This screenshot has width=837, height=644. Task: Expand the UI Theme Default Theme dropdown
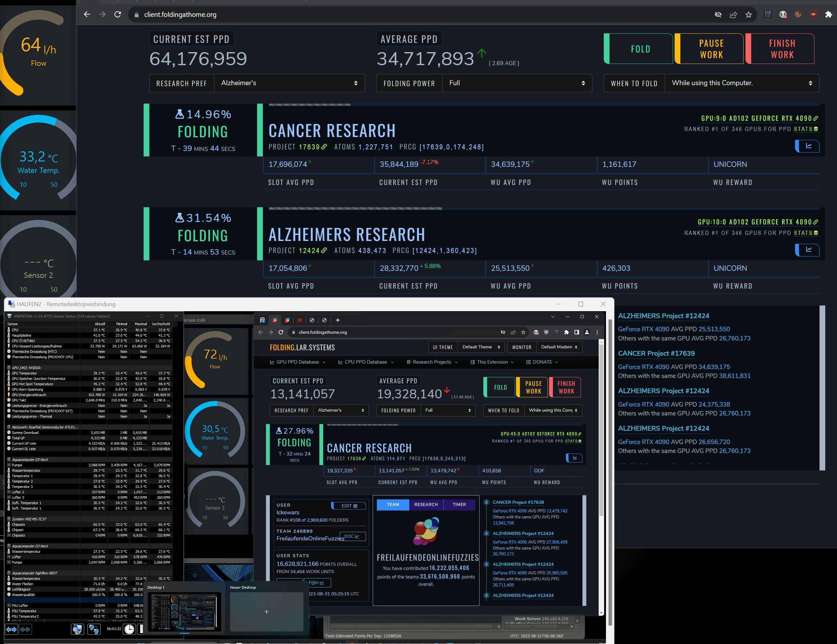coord(481,347)
